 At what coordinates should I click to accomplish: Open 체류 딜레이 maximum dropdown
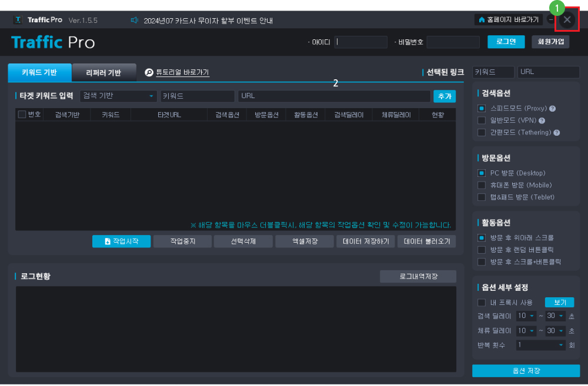pyautogui.click(x=556, y=331)
